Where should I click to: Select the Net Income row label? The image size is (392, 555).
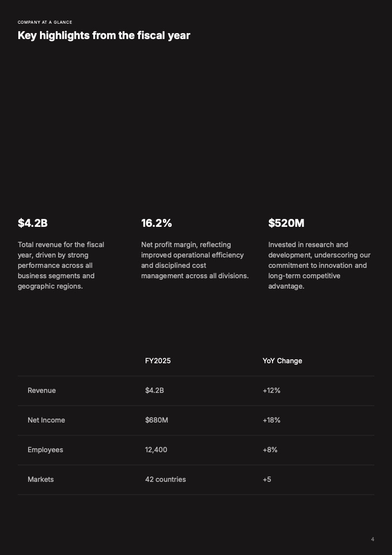46,420
